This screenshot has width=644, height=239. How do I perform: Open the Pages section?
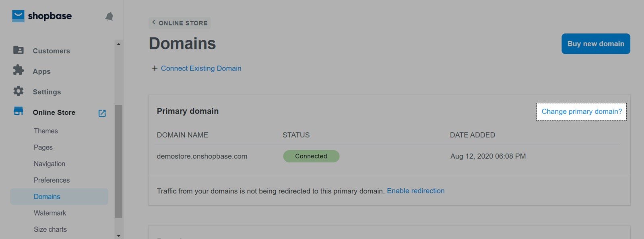point(43,147)
